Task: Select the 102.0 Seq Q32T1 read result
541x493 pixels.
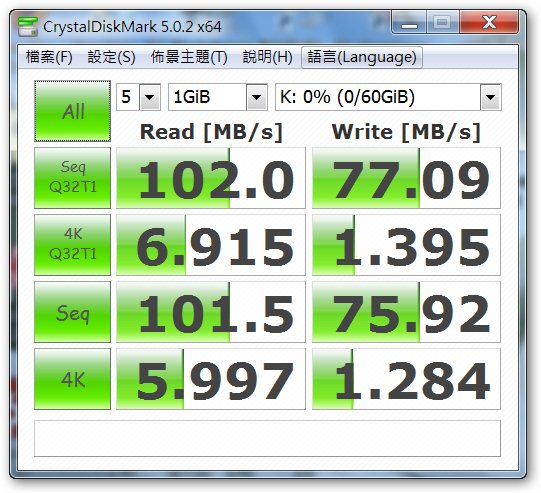Action: pyautogui.click(x=211, y=178)
